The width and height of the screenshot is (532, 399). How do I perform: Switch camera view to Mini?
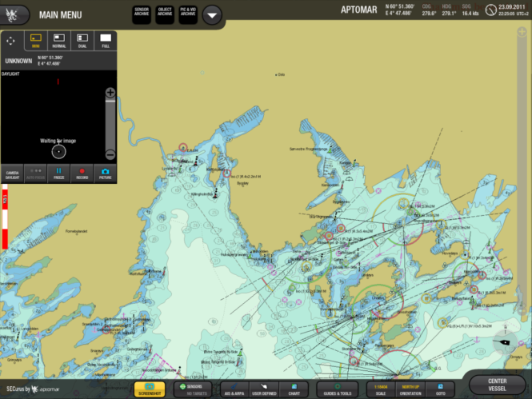(x=36, y=41)
